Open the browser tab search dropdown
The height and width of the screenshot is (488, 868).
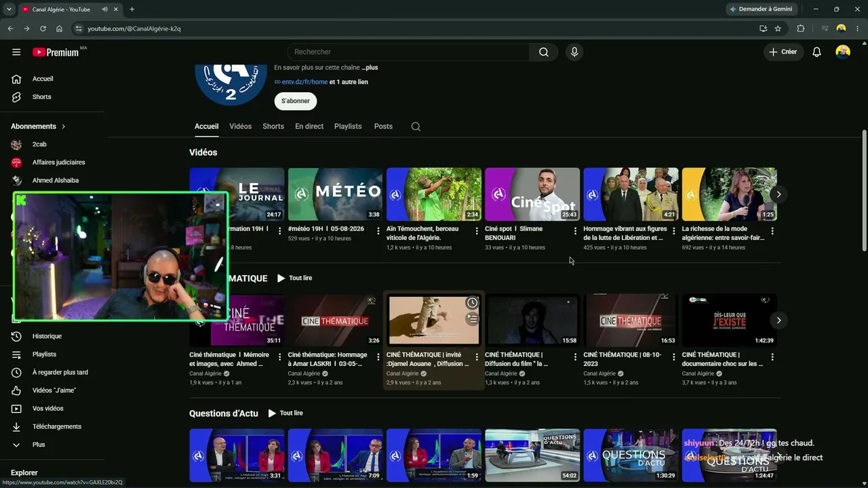click(x=9, y=9)
